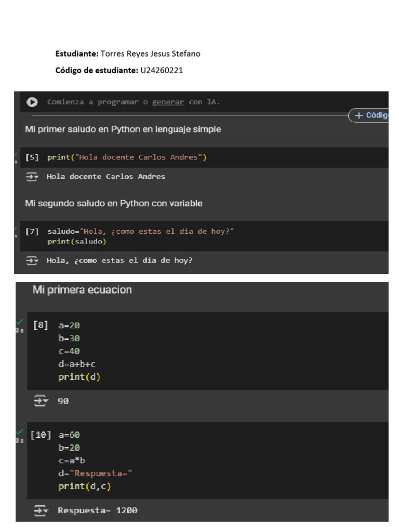
Task: Select heading Mi primera ecuacion
Action: pos(82,290)
